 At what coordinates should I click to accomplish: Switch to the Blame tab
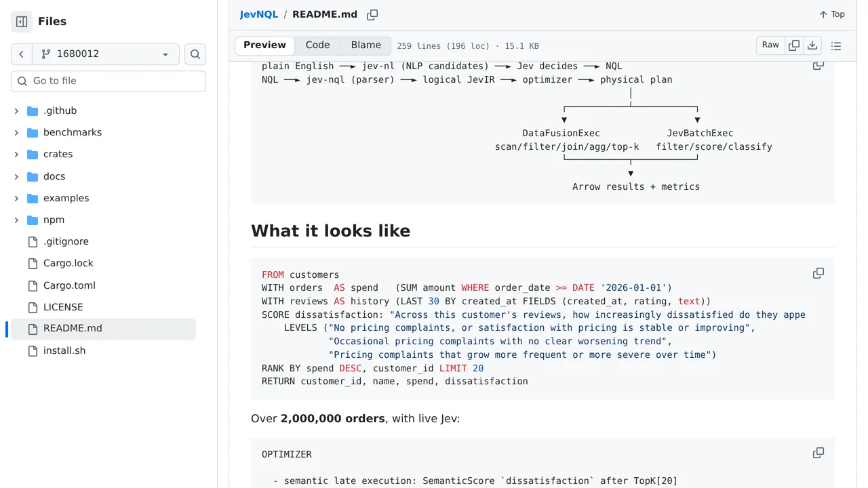(366, 45)
